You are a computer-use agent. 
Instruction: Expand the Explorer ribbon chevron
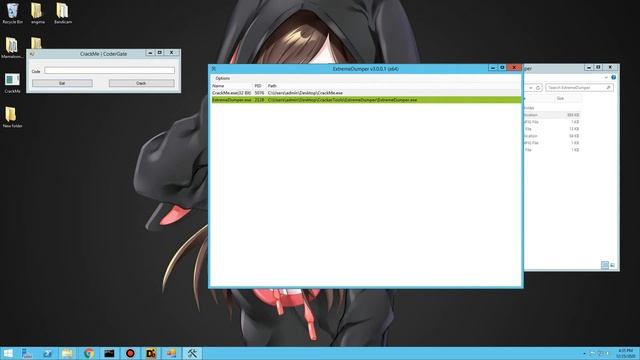point(606,77)
